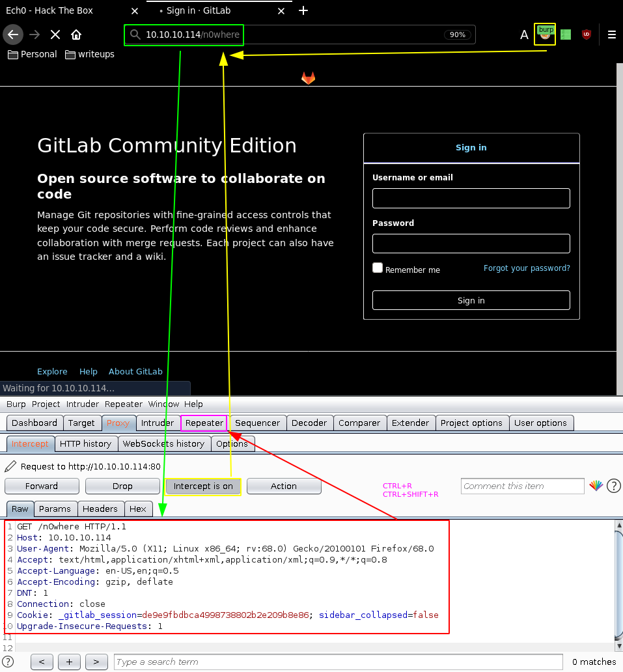Click the search magnifier in the address bar

pos(135,35)
